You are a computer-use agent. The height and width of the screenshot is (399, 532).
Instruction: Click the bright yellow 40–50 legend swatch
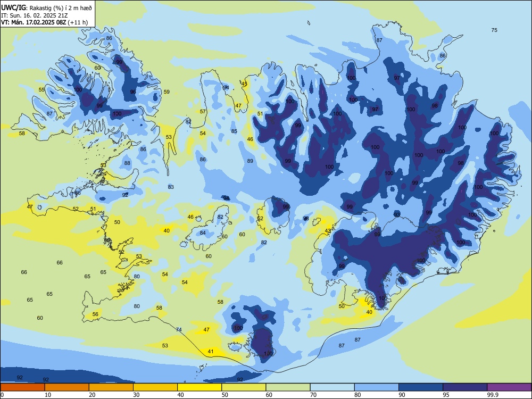coord(199,387)
